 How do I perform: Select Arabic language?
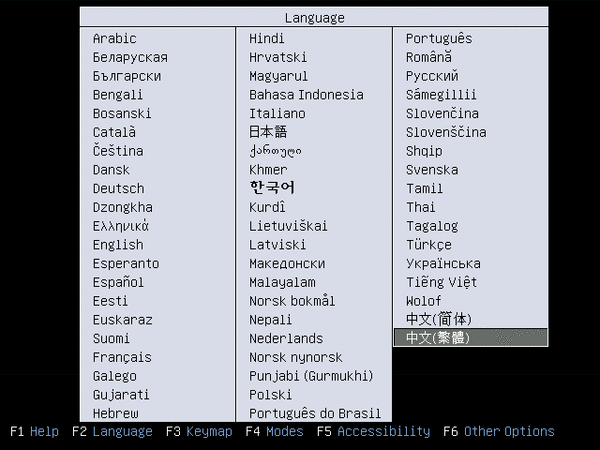[x=114, y=38]
